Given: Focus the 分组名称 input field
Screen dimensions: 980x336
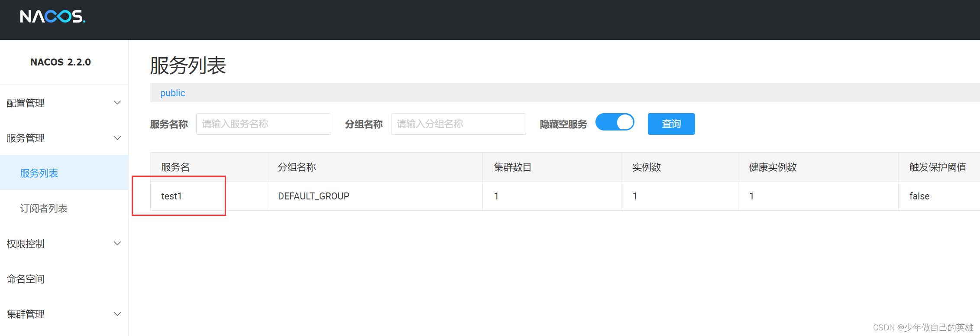Looking at the screenshot, I should [459, 124].
